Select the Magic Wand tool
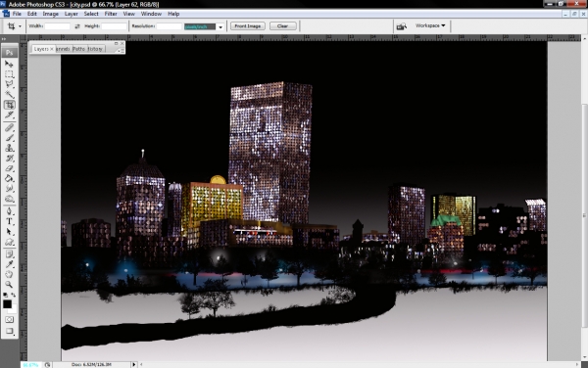The width and height of the screenshot is (588, 368). click(9, 94)
